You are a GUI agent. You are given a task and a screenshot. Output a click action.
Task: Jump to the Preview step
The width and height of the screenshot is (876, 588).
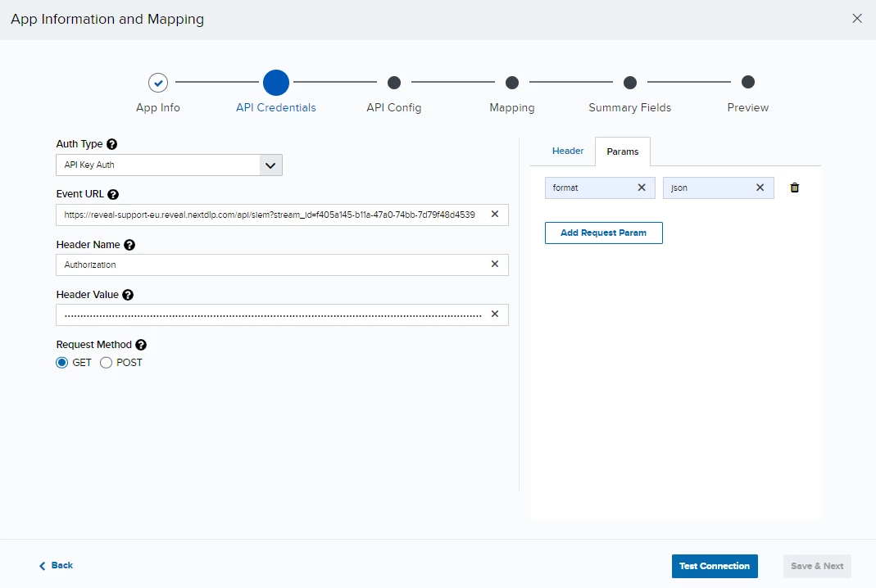coord(747,82)
